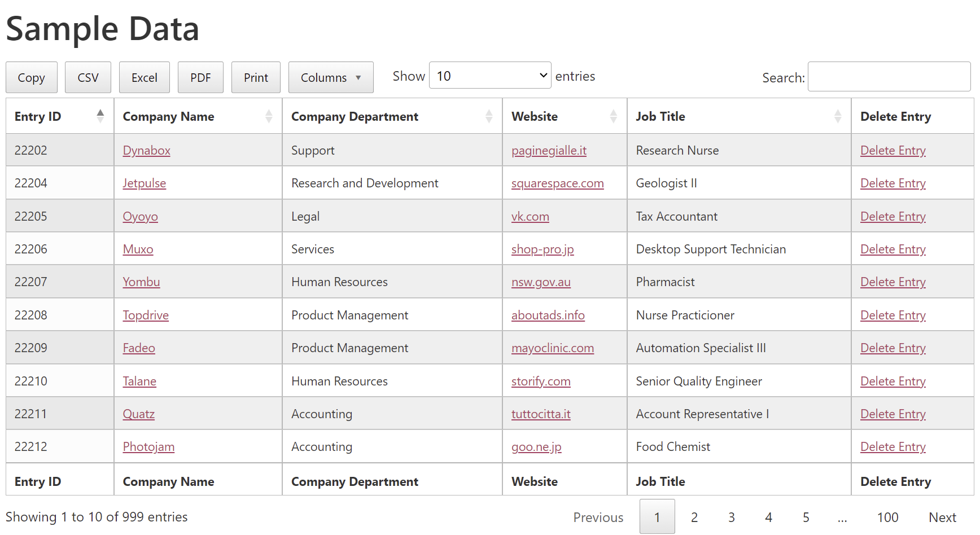This screenshot has height=535, width=980.
Task: Go to page 3 of results
Action: [731, 517]
